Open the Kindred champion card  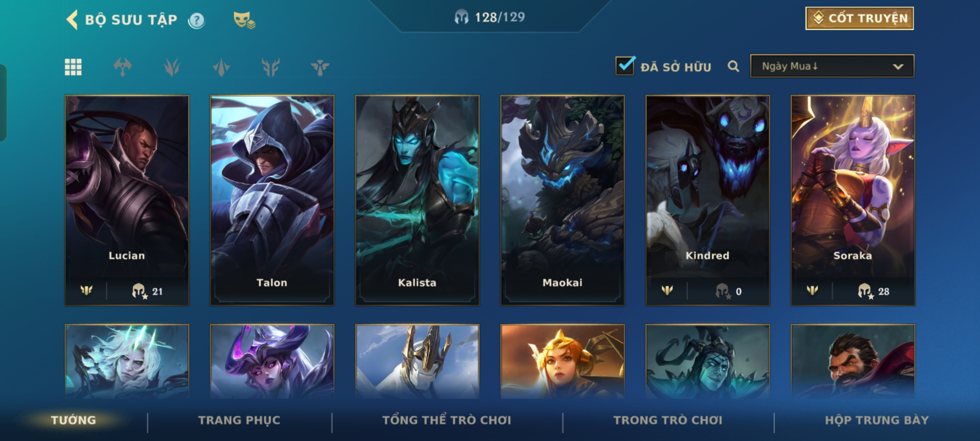(x=708, y=200)
